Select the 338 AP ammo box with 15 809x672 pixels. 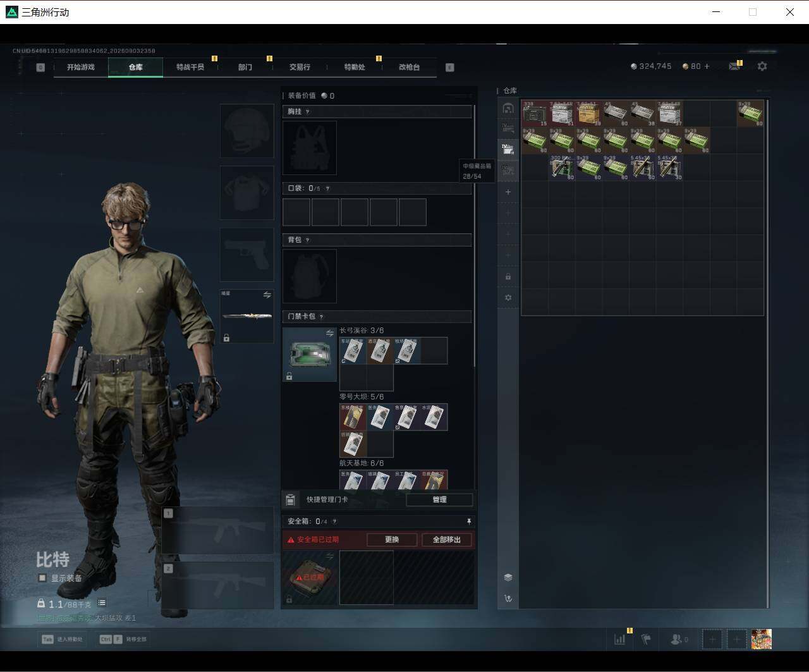(535, 114)
